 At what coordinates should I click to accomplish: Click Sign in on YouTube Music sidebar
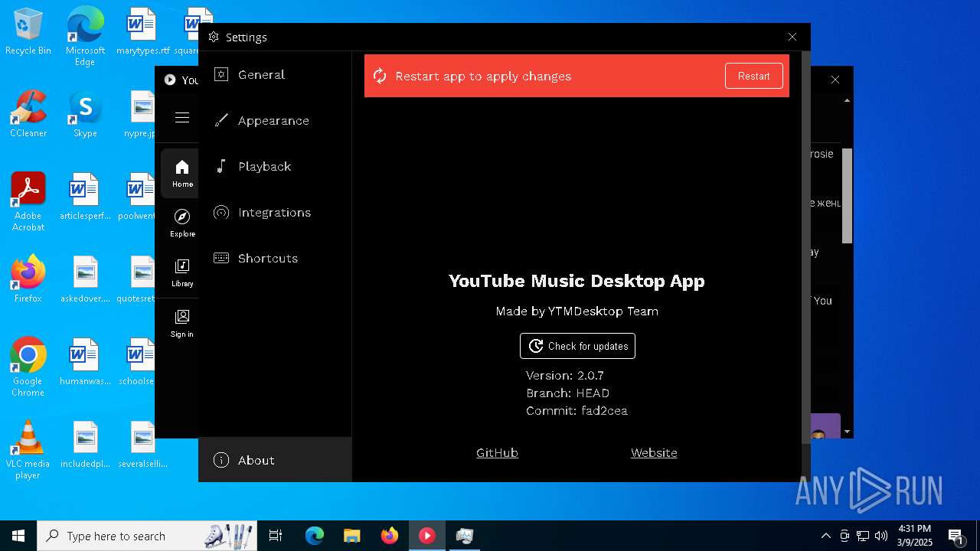(182, 323)
